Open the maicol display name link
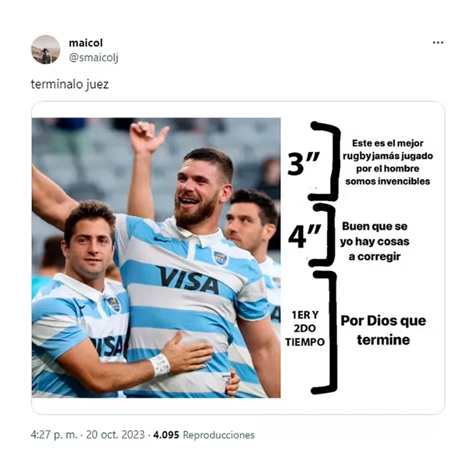The image size is (476, 476). click(x=86, y=43)
